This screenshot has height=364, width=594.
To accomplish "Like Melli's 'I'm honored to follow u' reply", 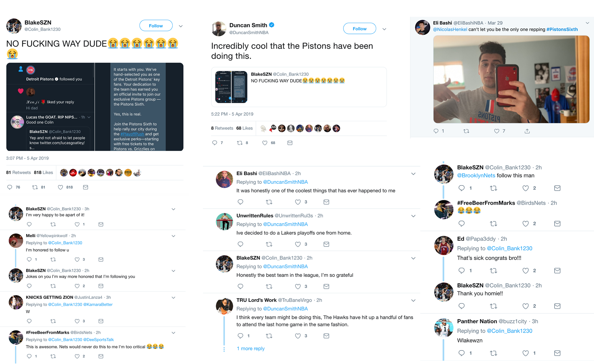I will point(77,260).
